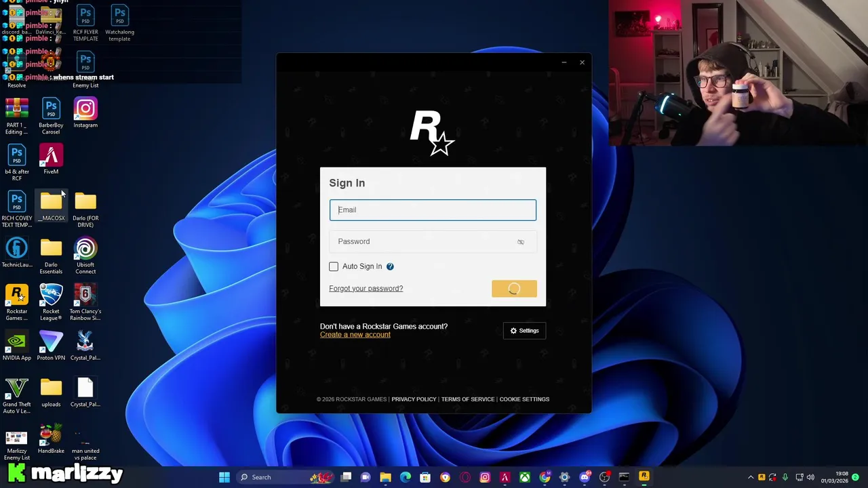Expand the hidden system tray icons
This screenshot has height=488, width=868.
[751, 477]
